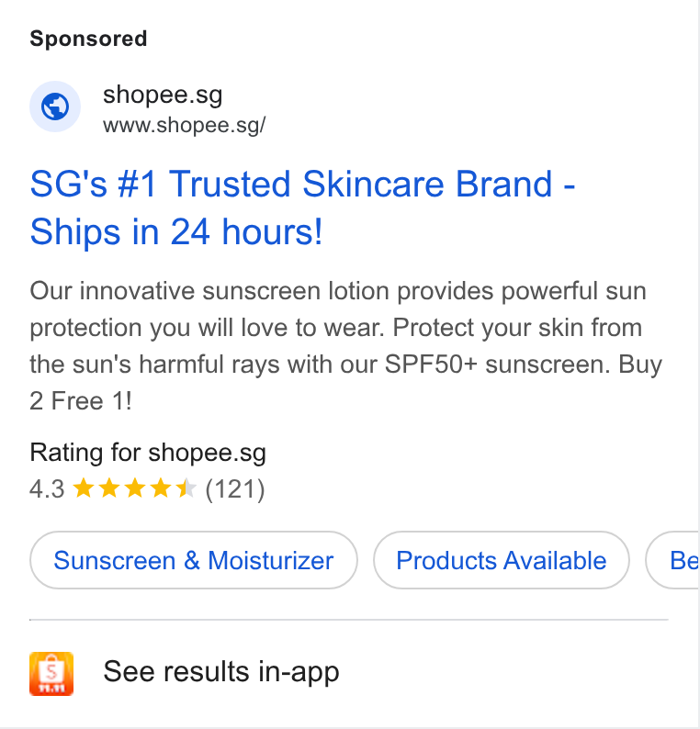The image size is (700, 729).
Task: Click the shopee.sg site name above the URL
Action: 163,95
